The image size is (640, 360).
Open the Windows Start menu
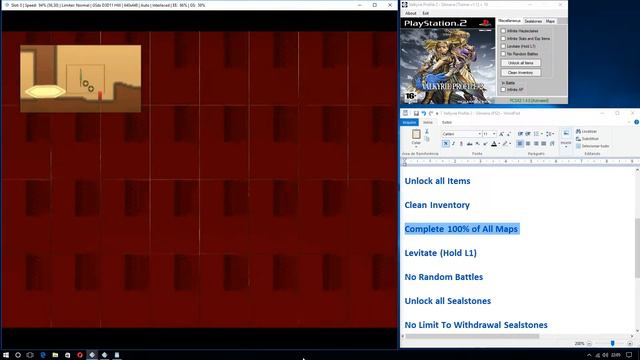pyautogui.click(x=6, y=355)
